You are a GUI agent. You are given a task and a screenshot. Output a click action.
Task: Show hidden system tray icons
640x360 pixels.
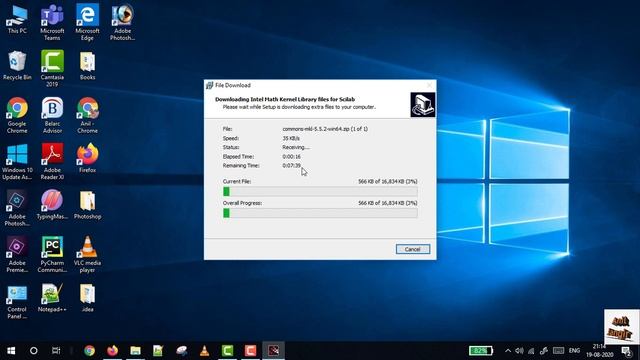click(x=508, y=351)
